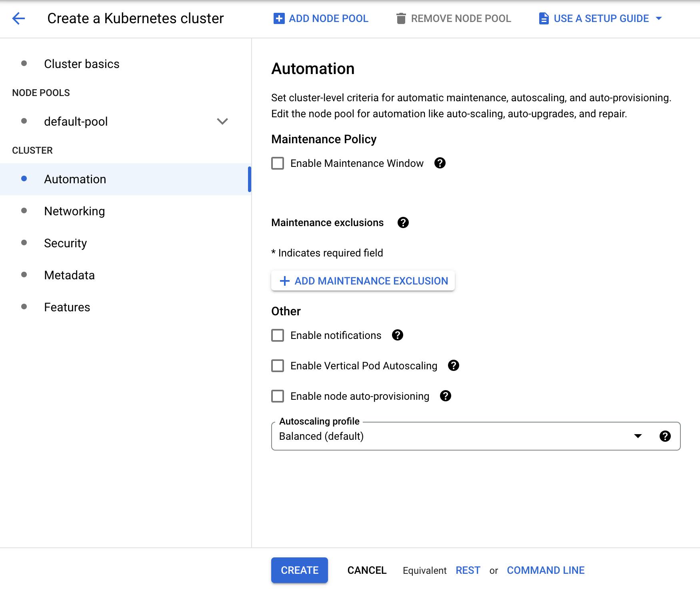Open help for Vertical Pod Autoscaling
Image resolution: width=700 pixels, height=589 pixels.
(x=454, y=365)
